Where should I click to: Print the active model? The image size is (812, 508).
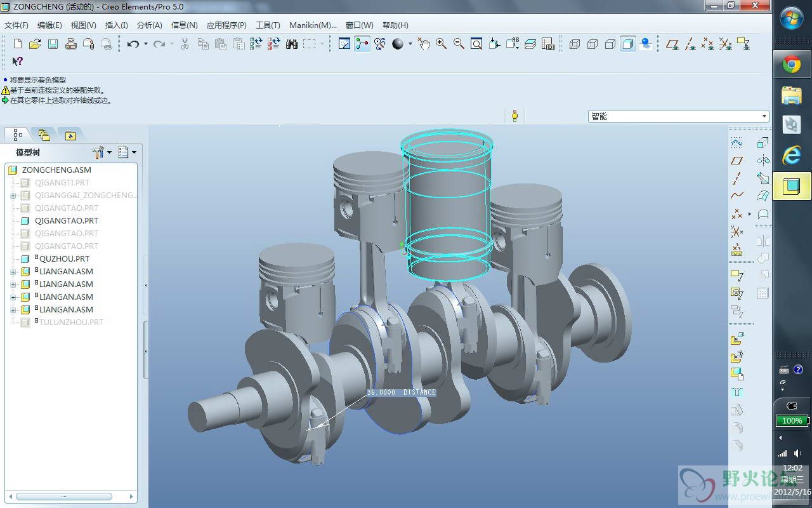(70, 44)
